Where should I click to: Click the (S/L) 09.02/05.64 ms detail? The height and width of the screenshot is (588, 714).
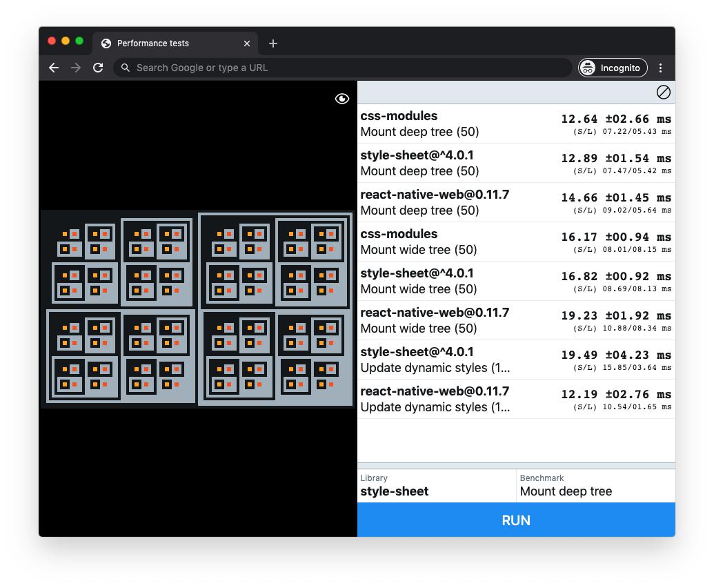tap(622, 210)
